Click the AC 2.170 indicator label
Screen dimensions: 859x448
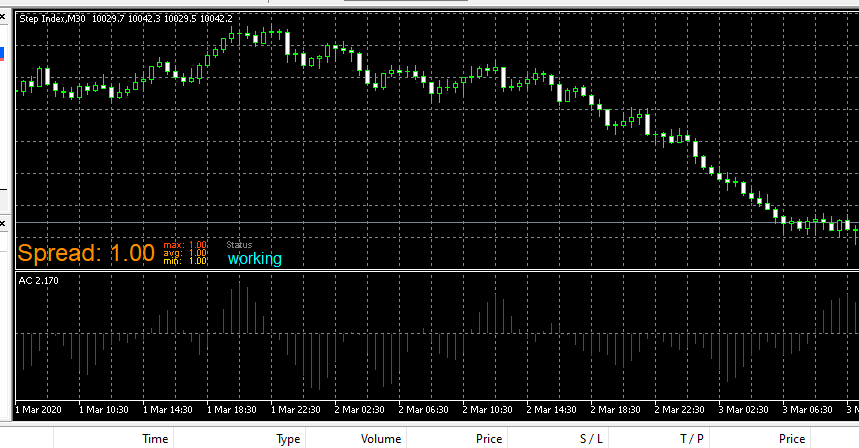tap(38, 280)
